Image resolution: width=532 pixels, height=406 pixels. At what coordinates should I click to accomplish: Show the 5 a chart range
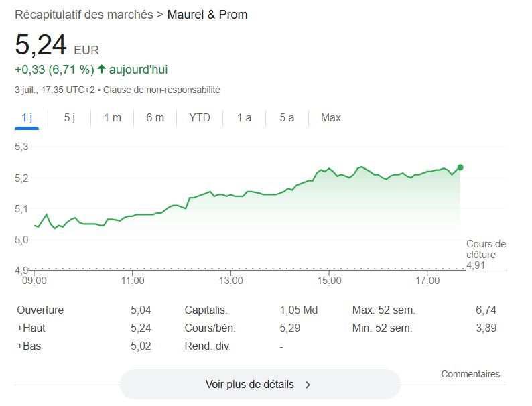[287, 118]
